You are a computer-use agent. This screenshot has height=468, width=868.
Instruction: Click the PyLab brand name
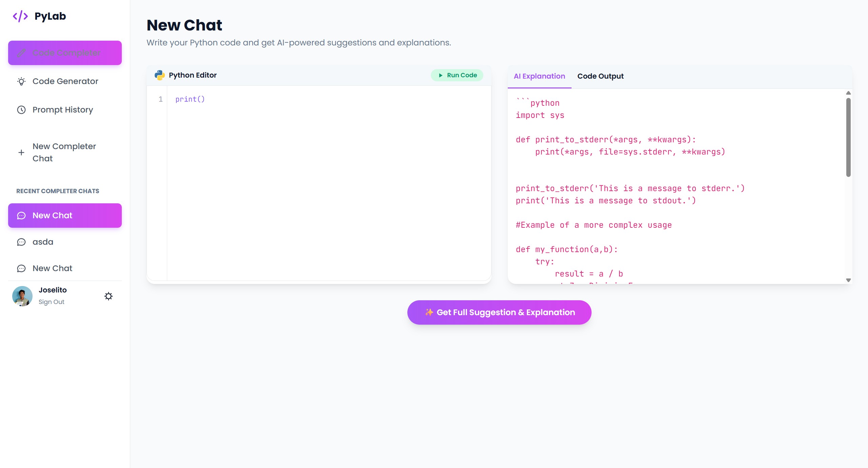point(50,16)
